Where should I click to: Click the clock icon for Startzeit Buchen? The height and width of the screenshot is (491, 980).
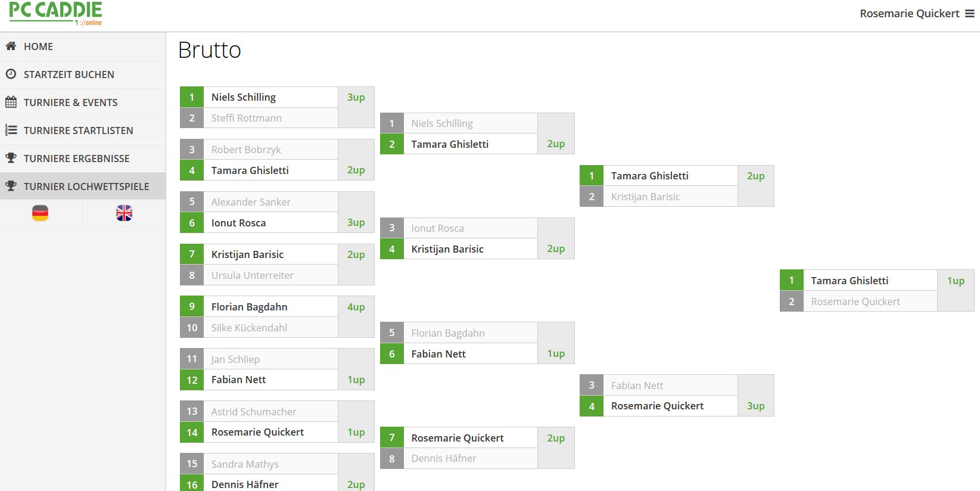pyautogui.click(x=11, y=74)
